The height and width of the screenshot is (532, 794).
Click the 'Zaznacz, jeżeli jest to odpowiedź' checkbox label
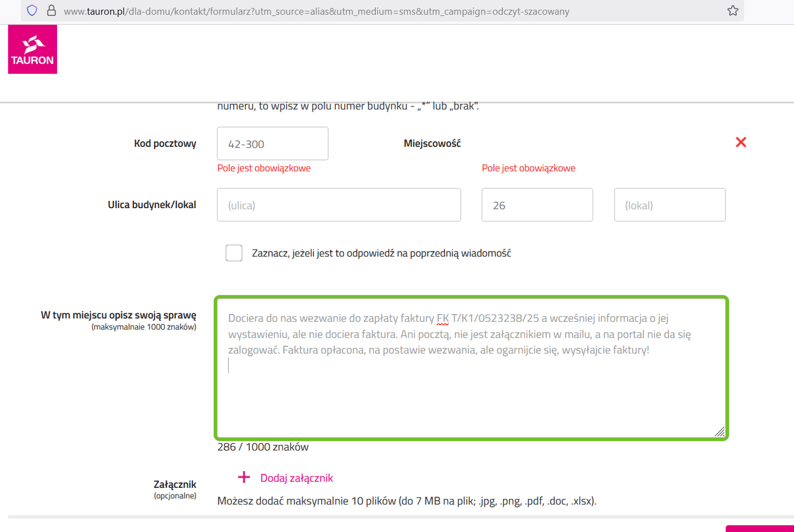[381, 253]
